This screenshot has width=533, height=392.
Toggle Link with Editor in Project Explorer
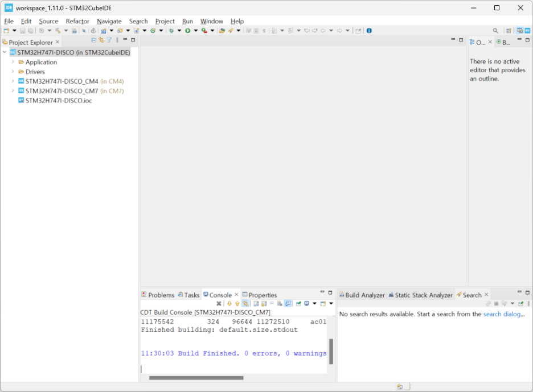click(x=101, y=40)
